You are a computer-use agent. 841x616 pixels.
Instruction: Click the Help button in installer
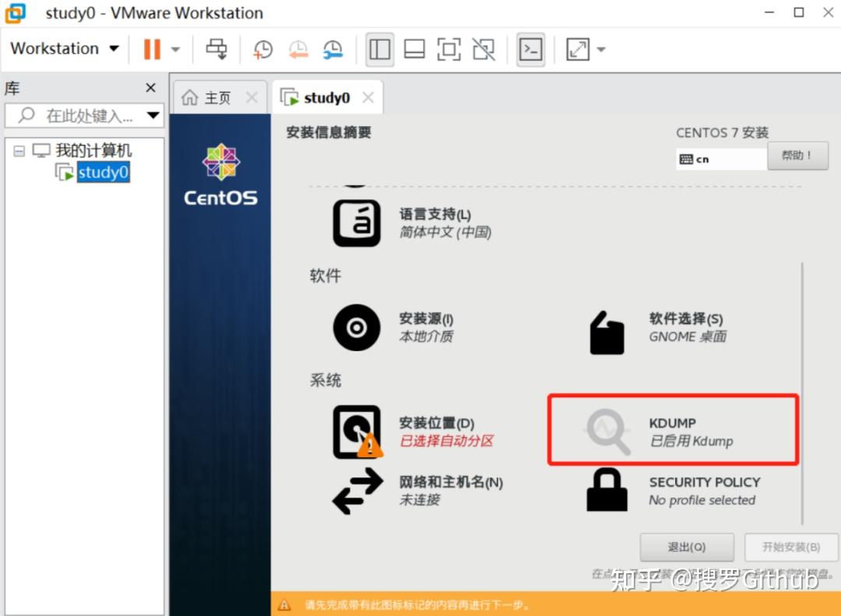[x=797, y=156]
